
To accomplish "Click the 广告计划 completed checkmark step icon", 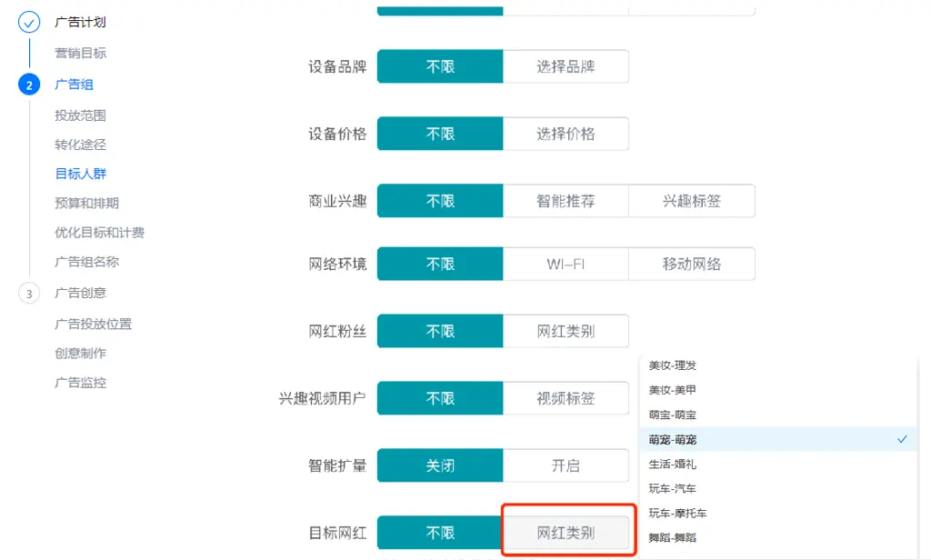I will click(29, 22).
